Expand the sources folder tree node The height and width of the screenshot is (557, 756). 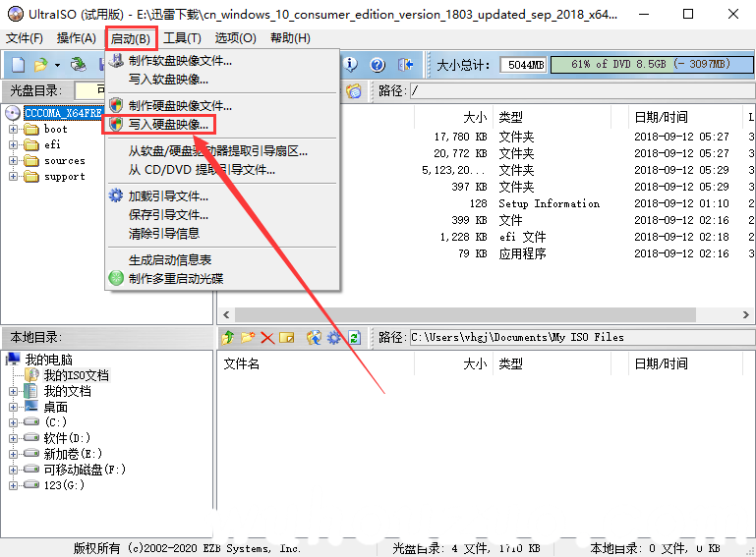(x=13, y=160)
